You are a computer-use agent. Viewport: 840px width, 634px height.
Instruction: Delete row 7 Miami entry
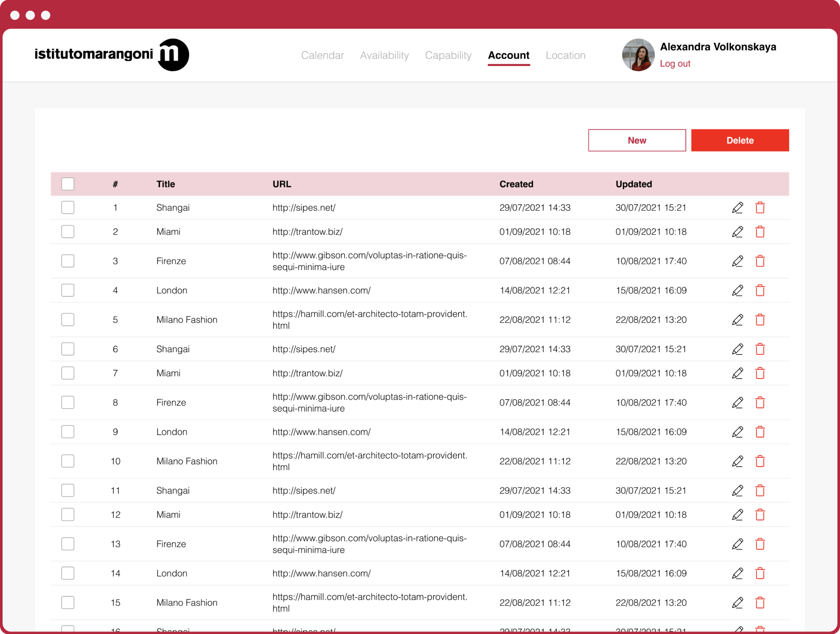pyautogui.click(x=760, y=373)
